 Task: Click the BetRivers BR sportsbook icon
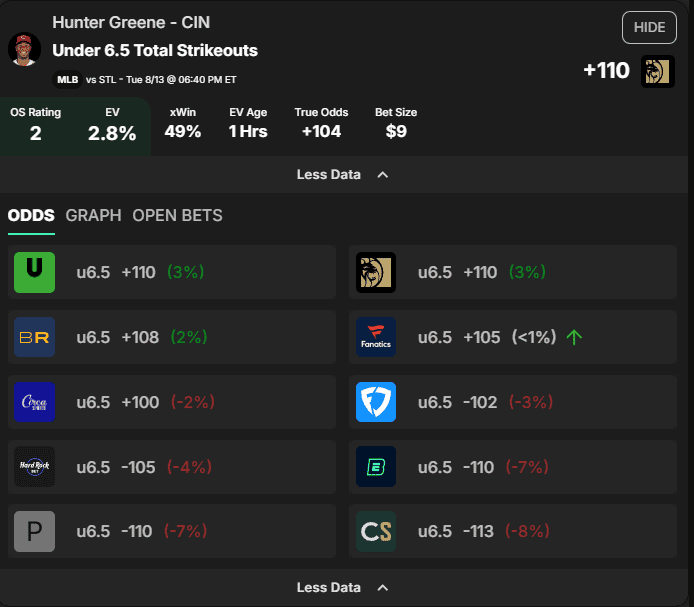tap(35, 337)
